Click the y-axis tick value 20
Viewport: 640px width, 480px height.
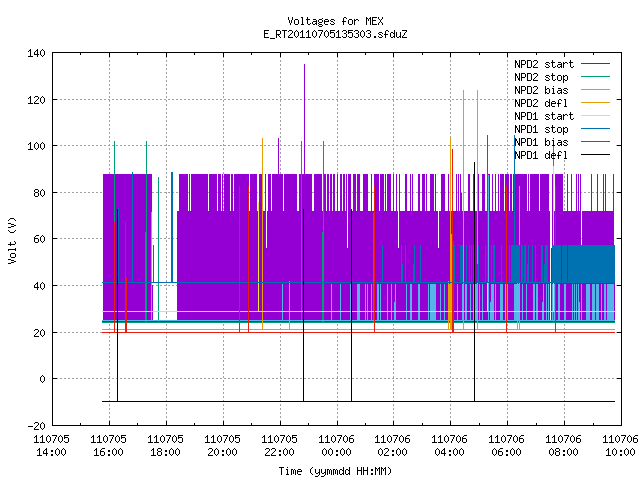(39, 333)
